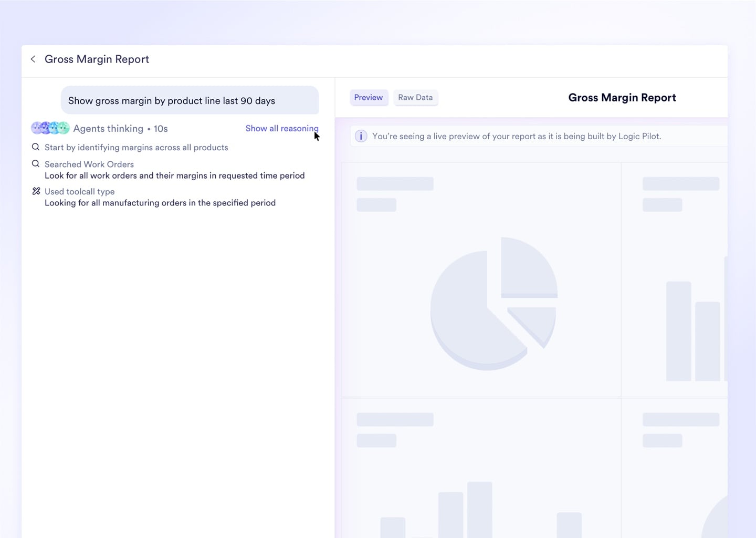This screenshot has width=756, height=538.
Task: Click the live preview message by Logic Pilot
Action: (x=517, y=137)
